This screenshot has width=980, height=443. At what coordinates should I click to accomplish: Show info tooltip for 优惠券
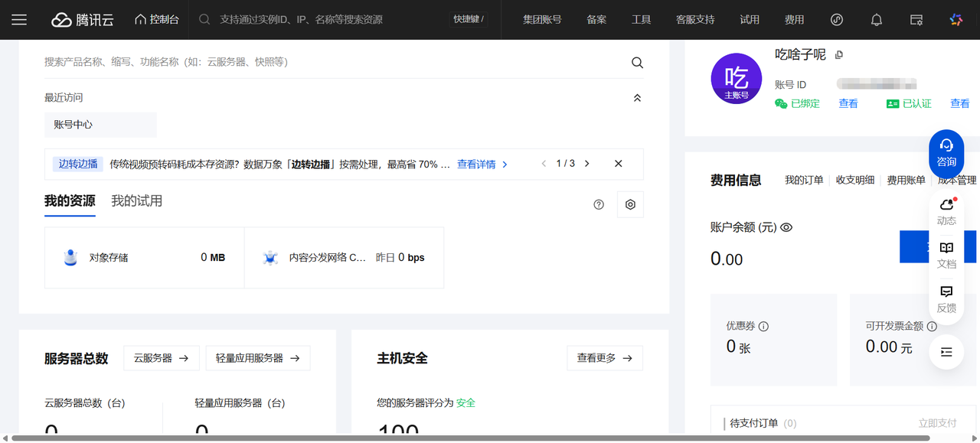[x=763, y=326]
